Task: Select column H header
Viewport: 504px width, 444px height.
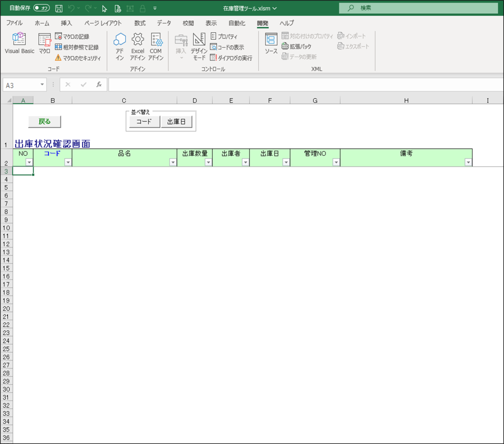Action: (x=406, y=100)
